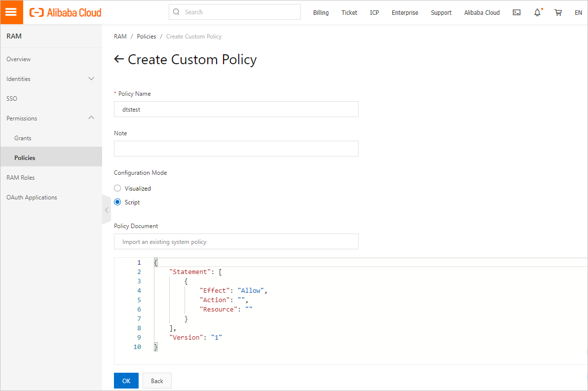Click the OK button to create policy
The width and height of the screenshot is (588, 391).
coord(126,381)
